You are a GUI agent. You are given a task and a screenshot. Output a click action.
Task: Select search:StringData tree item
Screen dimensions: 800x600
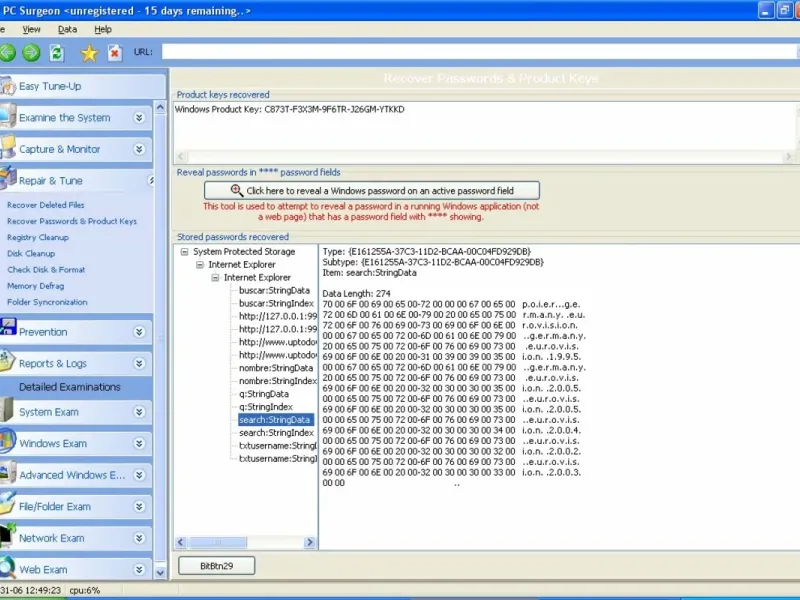click(x=274, y=420)
